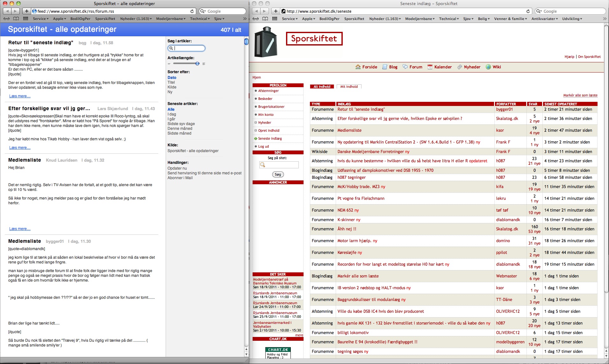Open author link Skalatog.dk in Åhh nej row
609x364 pixels.
tap(507, 229)
